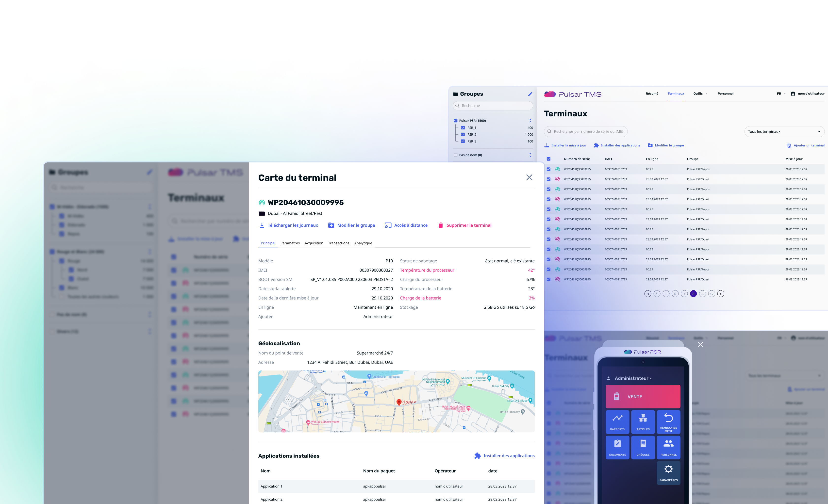The width and height of the screenshot is (828, 504).
Task: Click the Mise à jour column header
Action: 794,159
